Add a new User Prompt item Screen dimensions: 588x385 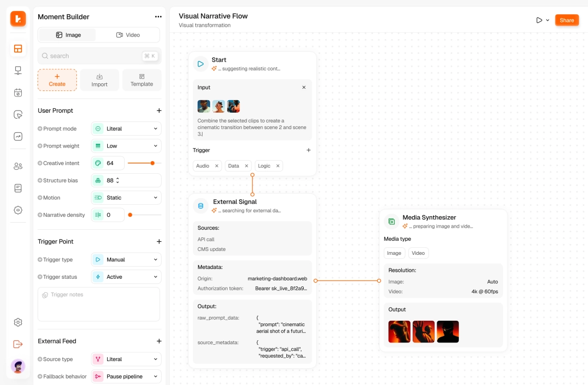[x=159, y=111]
